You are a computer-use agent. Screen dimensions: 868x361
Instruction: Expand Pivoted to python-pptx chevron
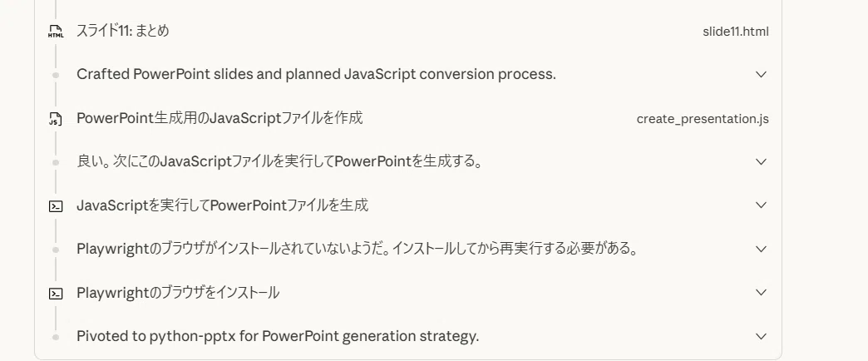point(761,336)
